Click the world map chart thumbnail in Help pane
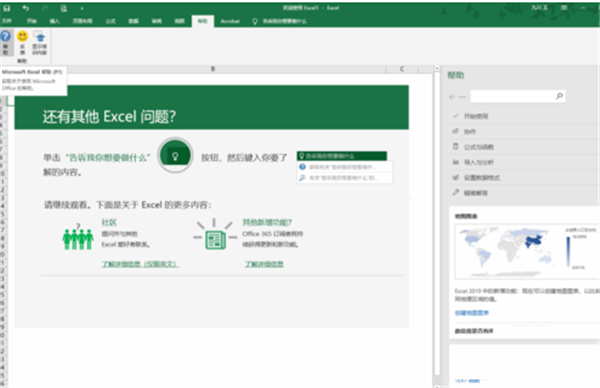This screenshot has width=600, height=388. coord(527,251)
